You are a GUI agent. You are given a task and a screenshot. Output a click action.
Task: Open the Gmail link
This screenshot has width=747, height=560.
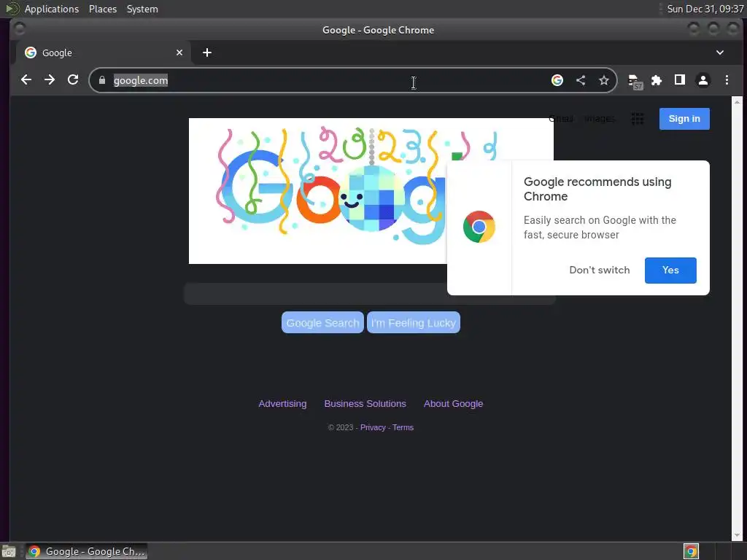coord(561,119)
